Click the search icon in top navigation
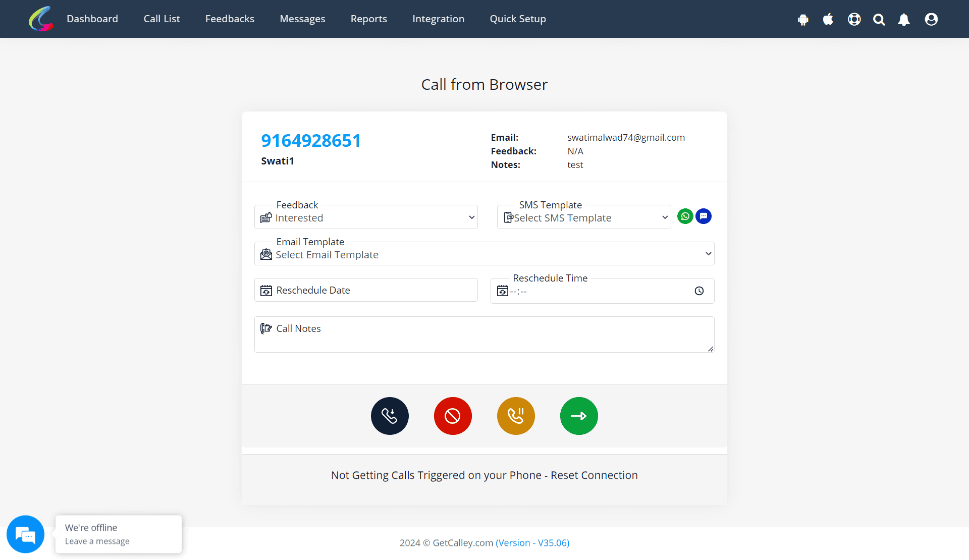 [x=879, y=19]
